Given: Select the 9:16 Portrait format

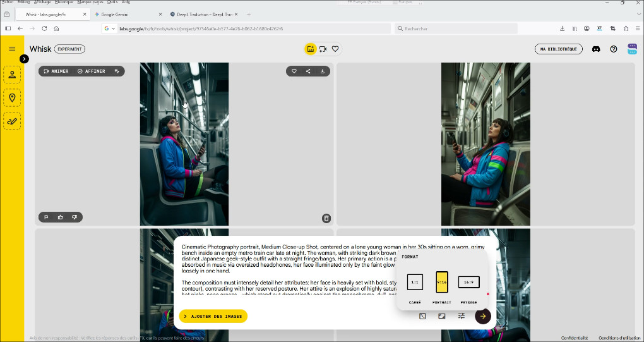Looking at the screenshot, I should point(442,282).
